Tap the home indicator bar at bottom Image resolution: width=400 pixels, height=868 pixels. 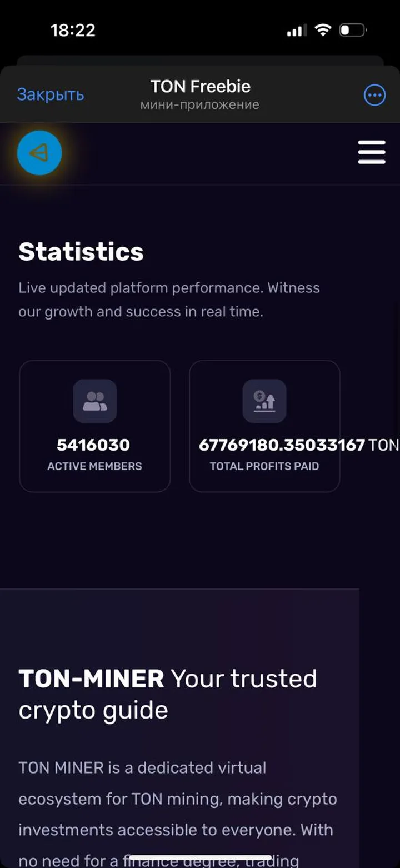[x=200, y=859]
